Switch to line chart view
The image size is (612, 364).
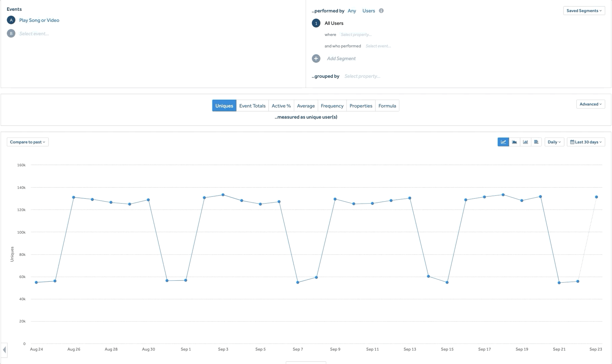pos(503,142)
